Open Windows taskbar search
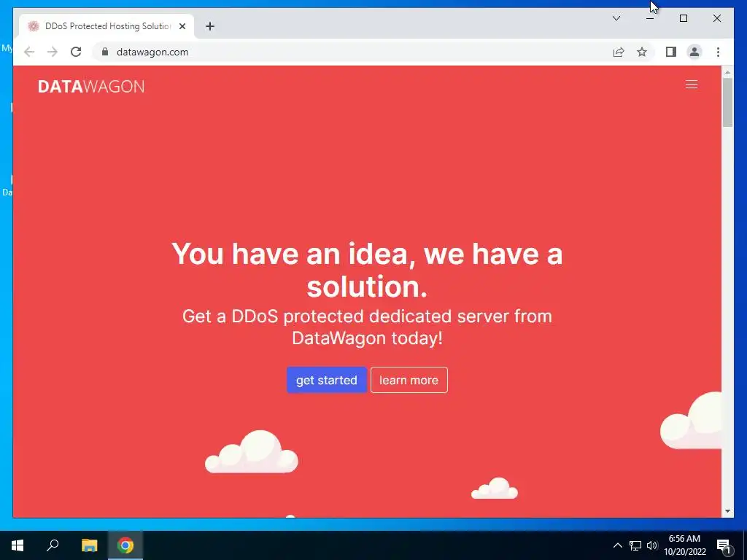The image size is (747, 560). coord(53,545)
